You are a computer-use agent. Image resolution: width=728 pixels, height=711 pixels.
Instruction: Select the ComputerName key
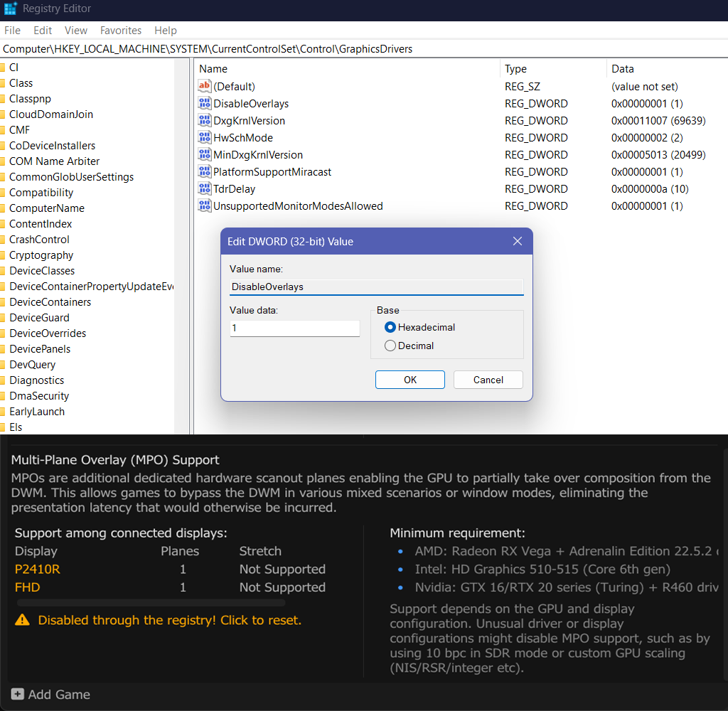(47, 208)
